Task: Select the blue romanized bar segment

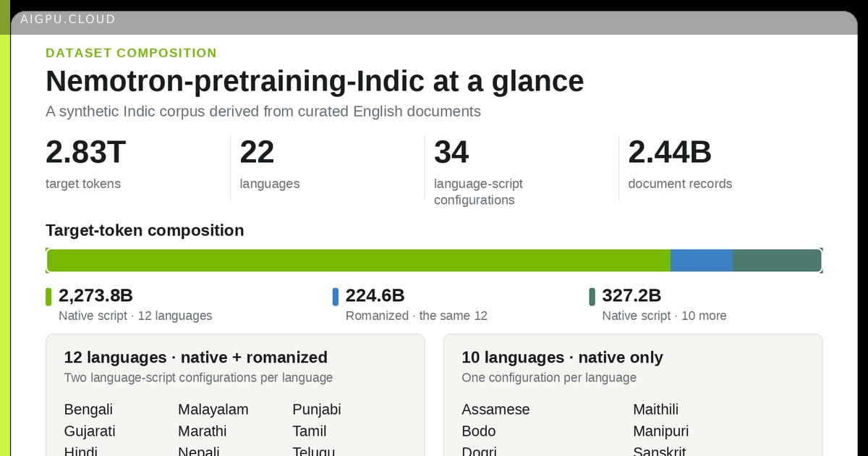Action: click(702, 261)
